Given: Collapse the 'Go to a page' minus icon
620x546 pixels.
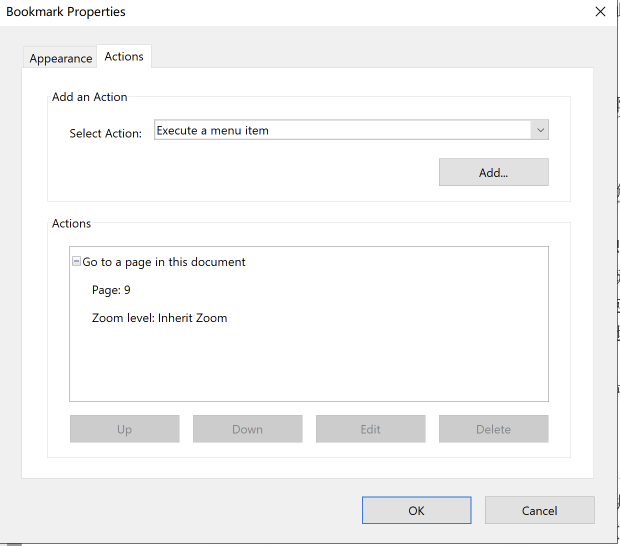Looking at the screenshot, I should coord(76,261).
